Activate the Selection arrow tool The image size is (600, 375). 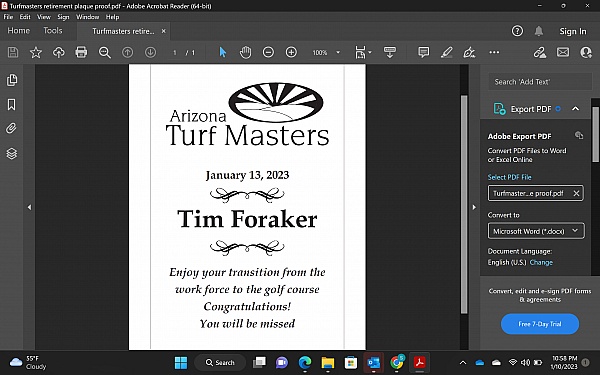click(x=223, y=52)
